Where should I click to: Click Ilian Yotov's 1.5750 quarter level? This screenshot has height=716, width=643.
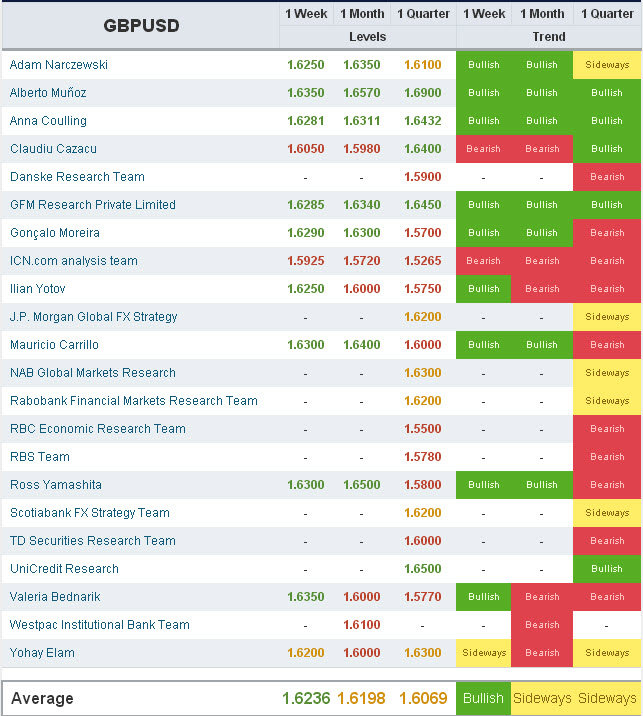[x=423, y=289]
